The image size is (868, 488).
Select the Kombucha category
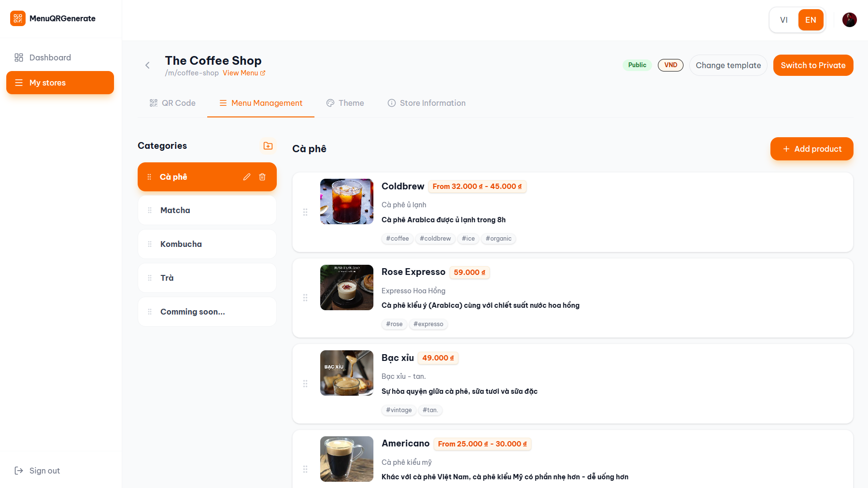click(x=207, y=244)
